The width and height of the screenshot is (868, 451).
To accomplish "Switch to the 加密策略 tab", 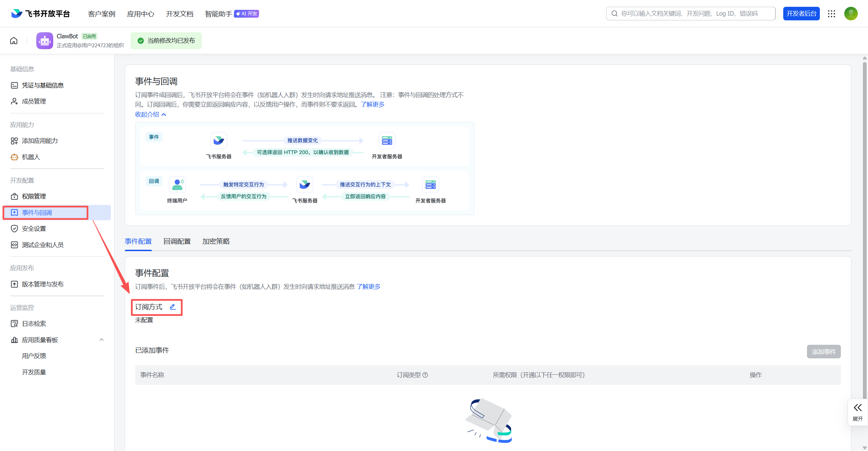I will point(216,241).
